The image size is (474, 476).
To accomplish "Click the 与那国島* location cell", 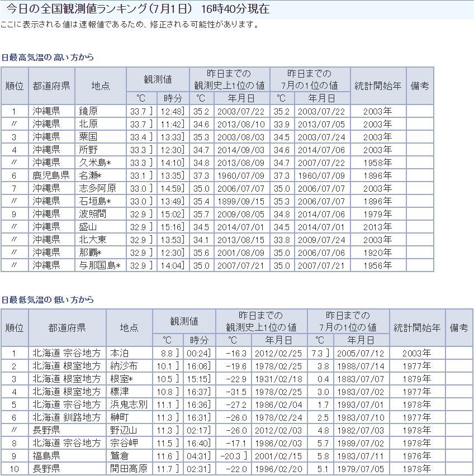I will (99, 265).
